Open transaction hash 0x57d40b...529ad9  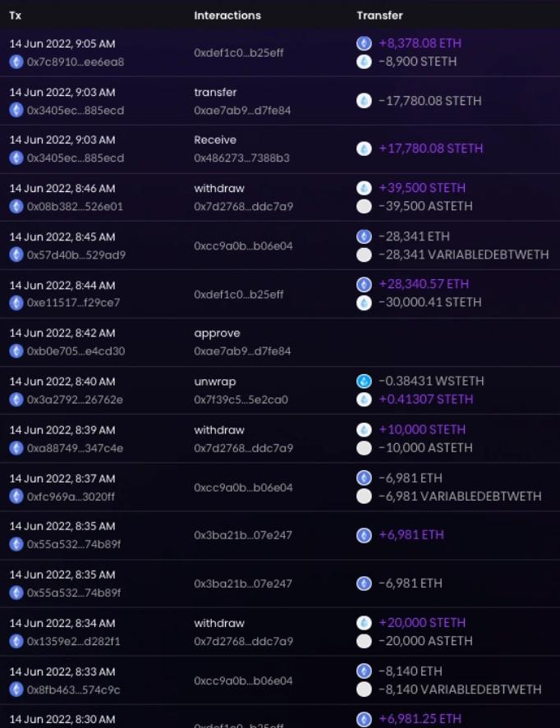(x=76, y=255)
